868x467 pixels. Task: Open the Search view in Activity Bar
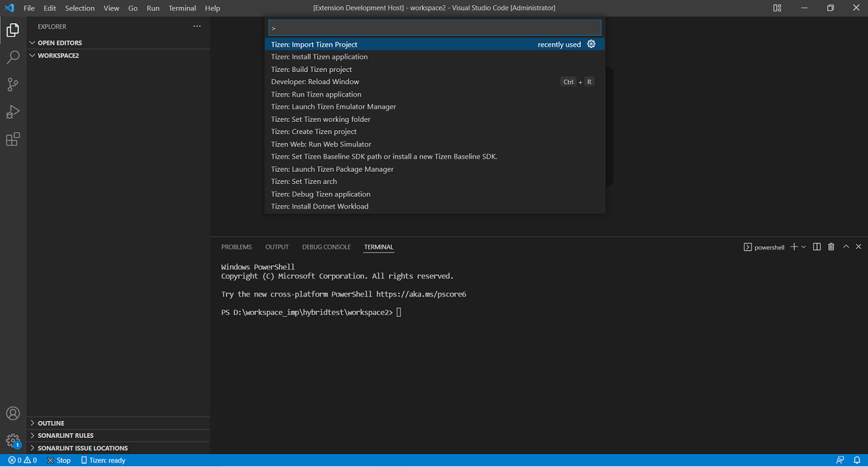point(13,57)
